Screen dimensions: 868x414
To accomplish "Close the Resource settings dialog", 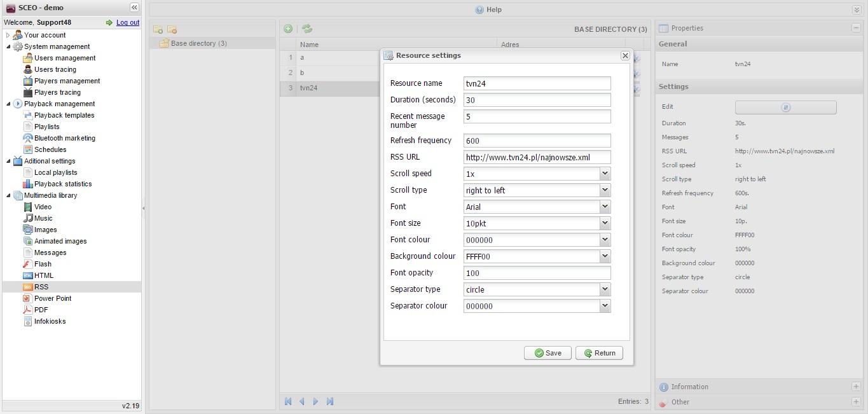I will pyautogui.click(x=625, y=56).
